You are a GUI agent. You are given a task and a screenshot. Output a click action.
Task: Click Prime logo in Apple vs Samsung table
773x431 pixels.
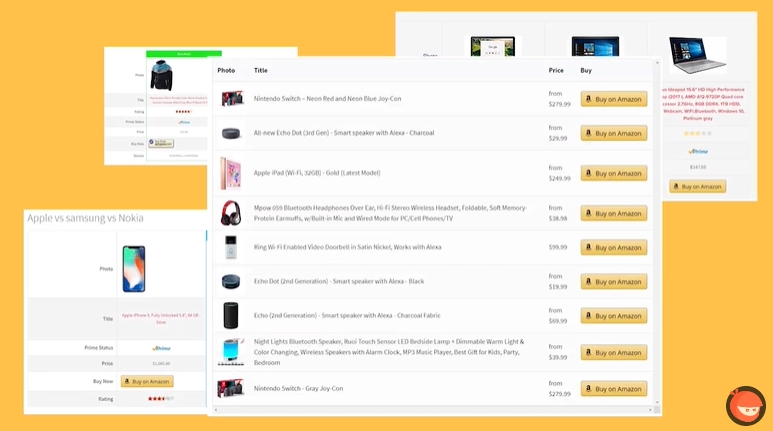[161, 348]
